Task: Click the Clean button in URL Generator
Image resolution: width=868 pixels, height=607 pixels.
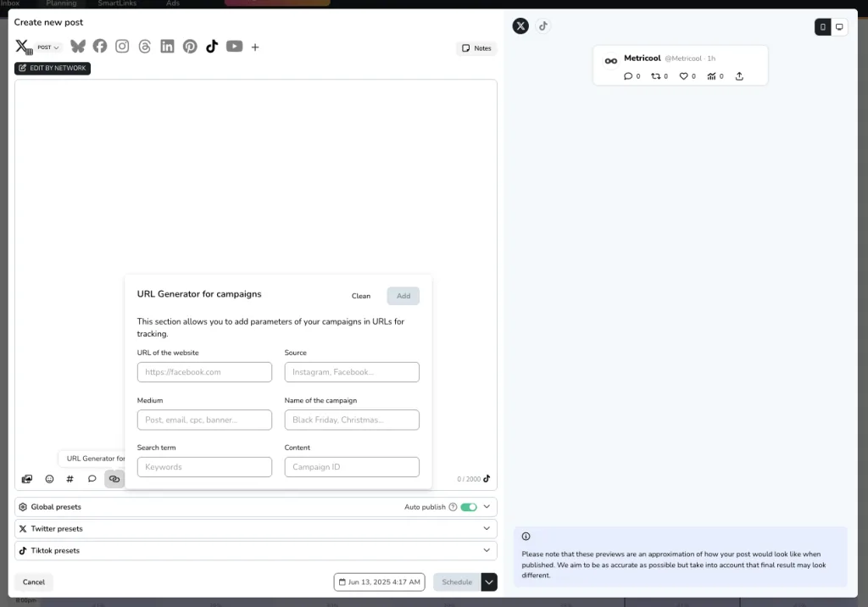Action: tap(361, 296)
